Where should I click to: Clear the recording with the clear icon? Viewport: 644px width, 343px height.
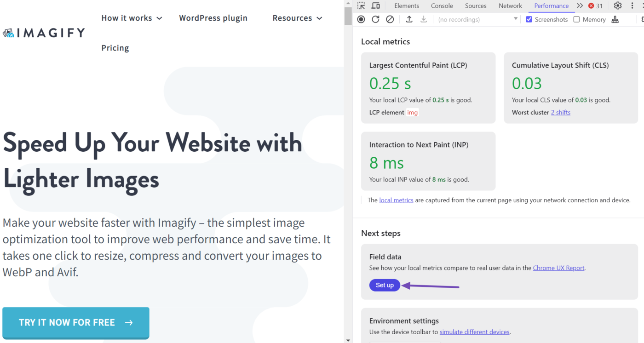tap(390, 19)
